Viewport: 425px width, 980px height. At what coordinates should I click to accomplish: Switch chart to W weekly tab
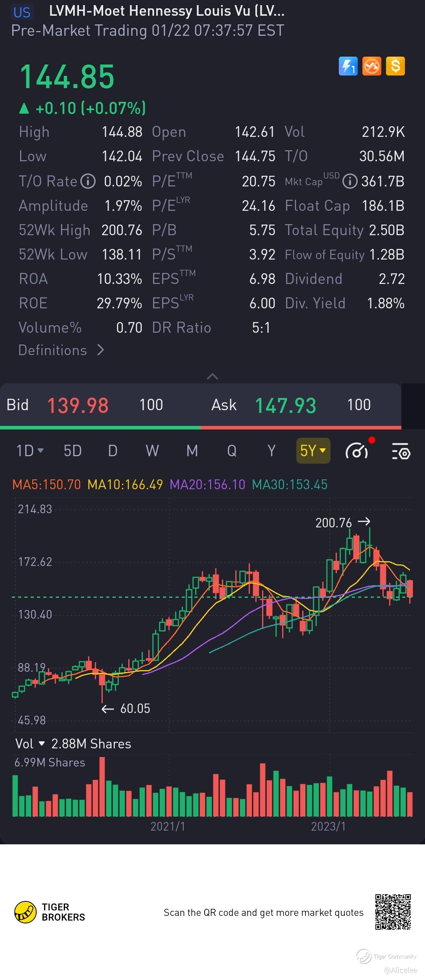tap(152, 451)
